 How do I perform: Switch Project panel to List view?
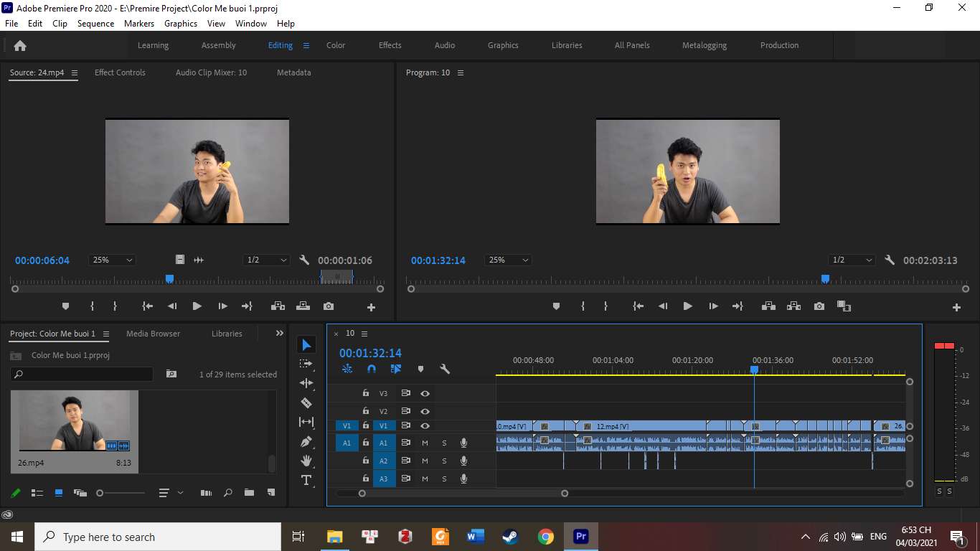(x=37, y=493)
